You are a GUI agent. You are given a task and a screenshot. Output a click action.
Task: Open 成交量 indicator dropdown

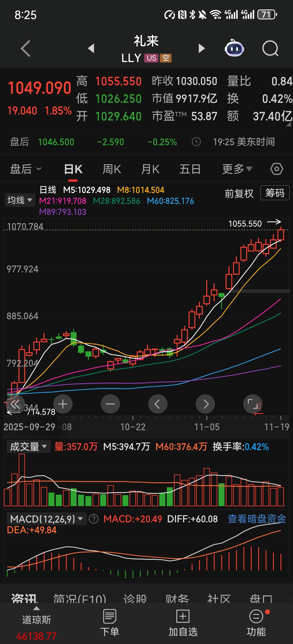(x=28, y=447)
